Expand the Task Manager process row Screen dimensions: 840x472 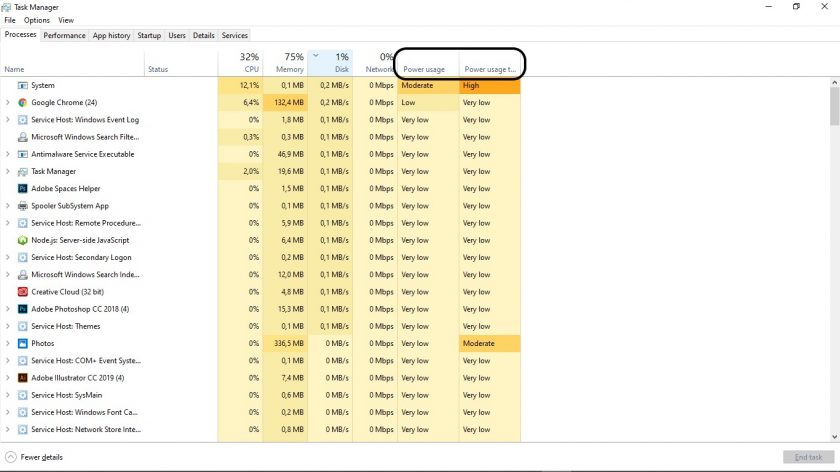(x=8, y=171)
